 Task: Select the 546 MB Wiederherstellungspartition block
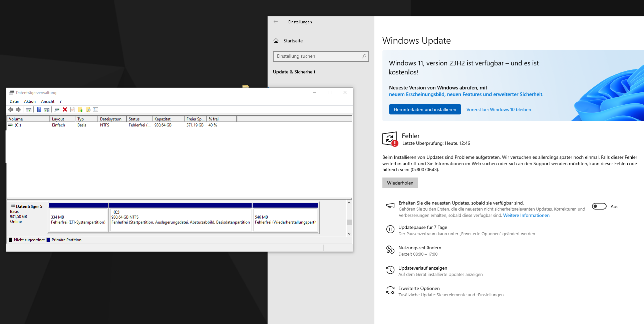click(x=285, y=217)
